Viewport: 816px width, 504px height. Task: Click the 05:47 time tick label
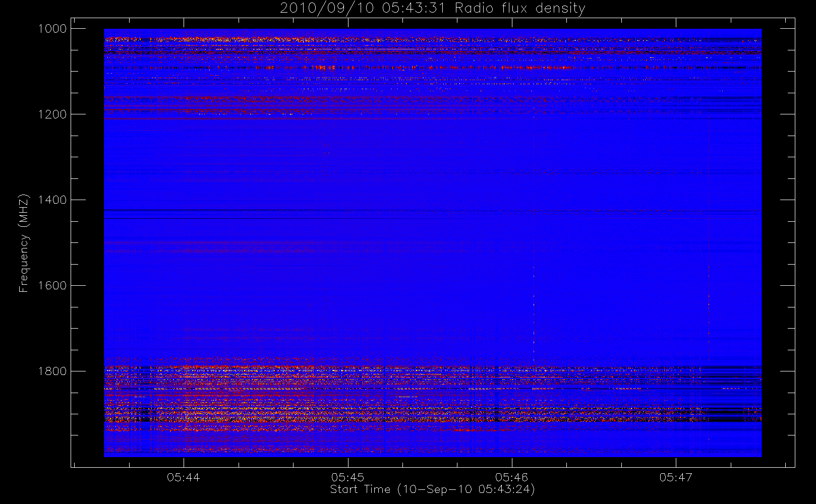point(676,477)
